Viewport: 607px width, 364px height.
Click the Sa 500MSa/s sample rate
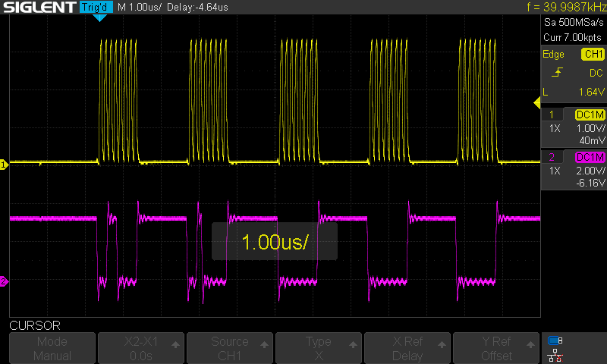point(574,23)
